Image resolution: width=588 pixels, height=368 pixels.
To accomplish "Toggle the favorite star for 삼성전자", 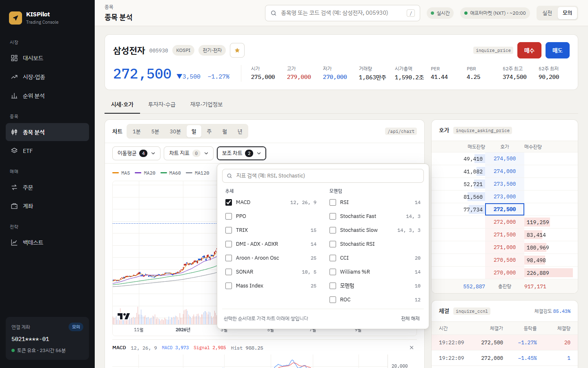I will coord(237,50).
